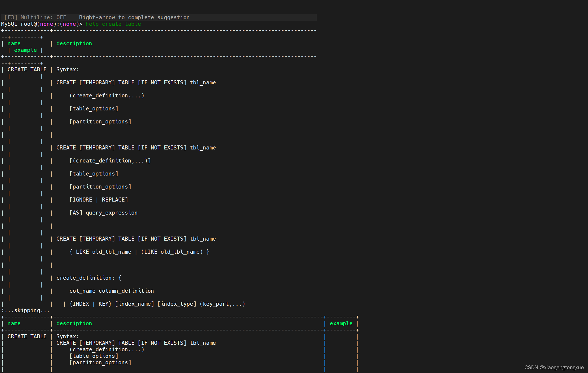Click the first green 'name' column header
This screenshot has height=373, width=588.
click(x=14, y=43)
